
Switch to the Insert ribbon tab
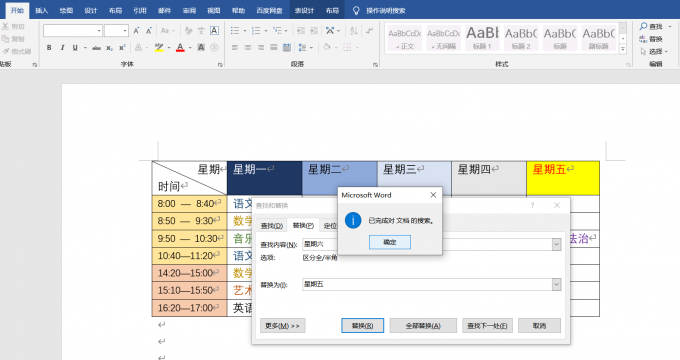click(x=42, y=10)
